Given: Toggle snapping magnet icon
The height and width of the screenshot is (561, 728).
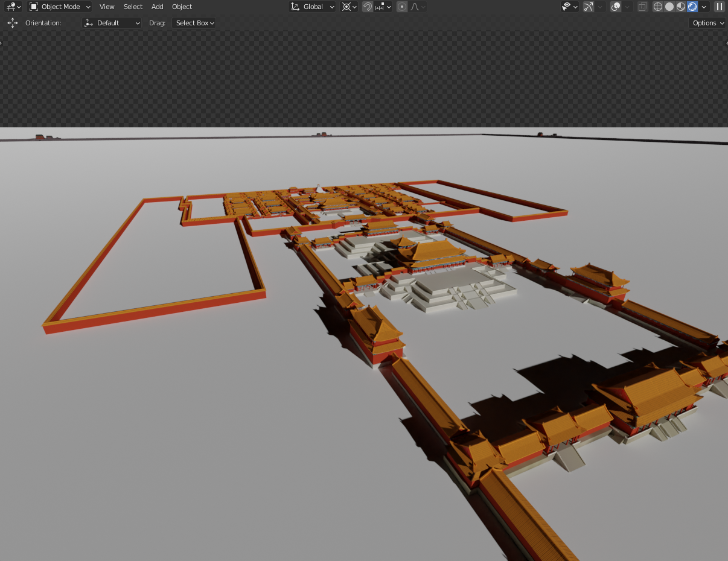Looking at the screenshot, I should click(x=367, y=7).
